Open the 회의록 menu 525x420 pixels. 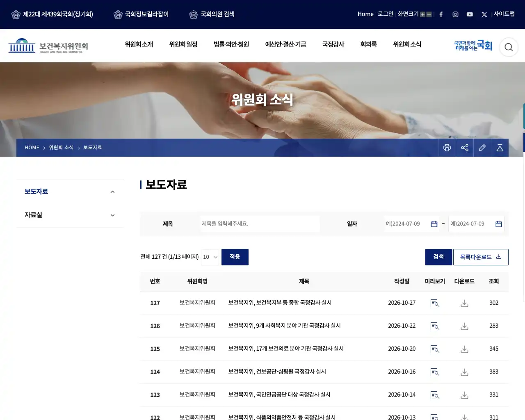(x=369, y=44)
